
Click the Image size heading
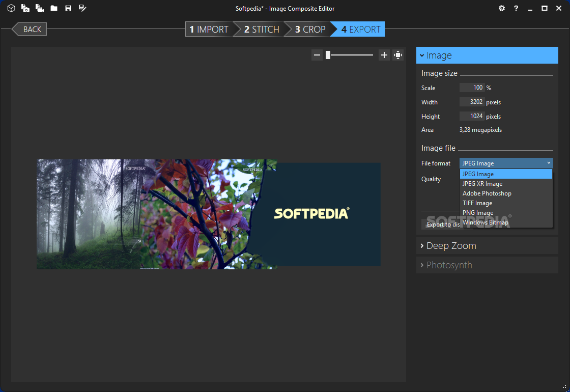tap(439, 73)
